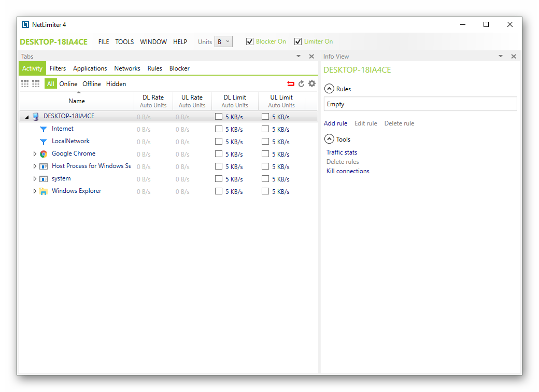The width and height of the screenshot is (539, 392).
Task: Switch to the Filters tab
Action: pyautogui.click(x=58, y=68)
